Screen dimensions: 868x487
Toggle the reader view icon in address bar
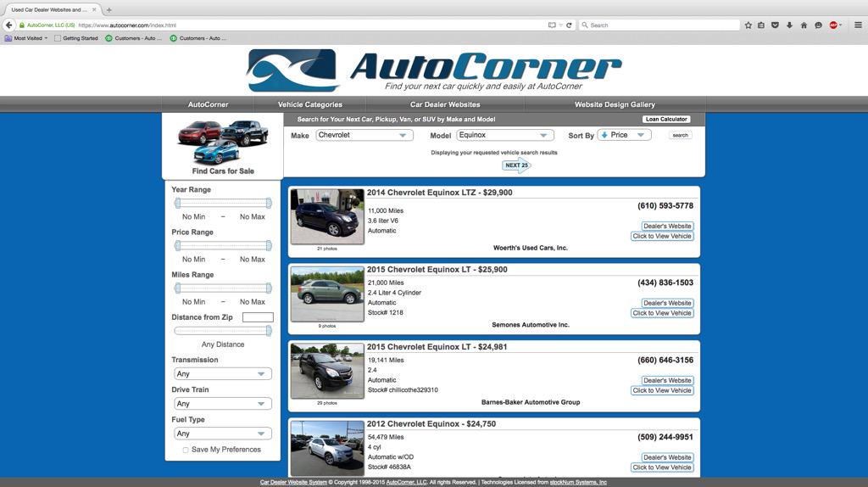(x=552, y=25)
